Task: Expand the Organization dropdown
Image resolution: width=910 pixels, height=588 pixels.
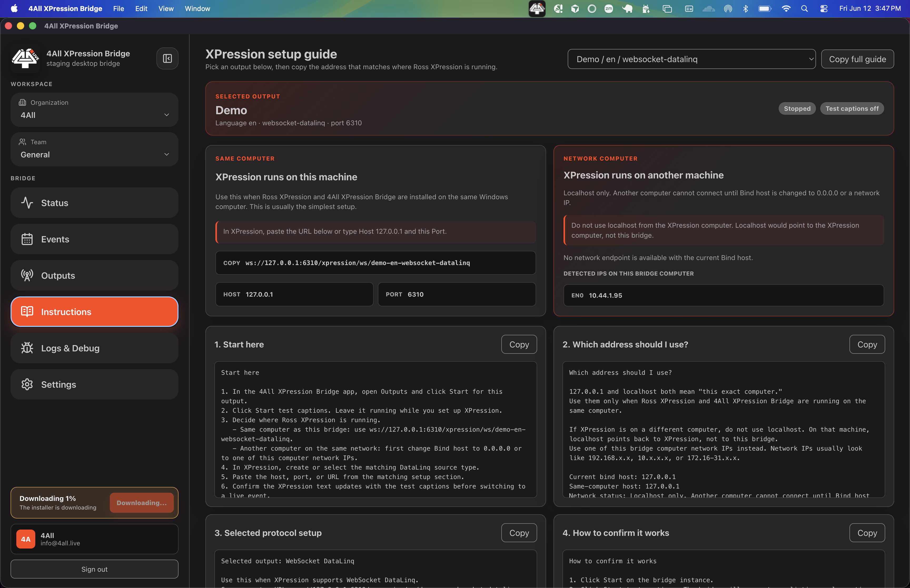Action: [94, 109]
